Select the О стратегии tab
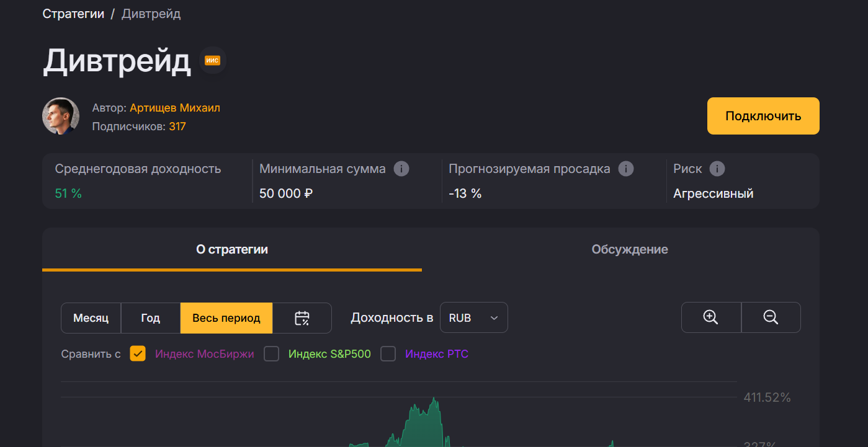The image size is (868, 447). pyautogui.click(x=232, y=249)
